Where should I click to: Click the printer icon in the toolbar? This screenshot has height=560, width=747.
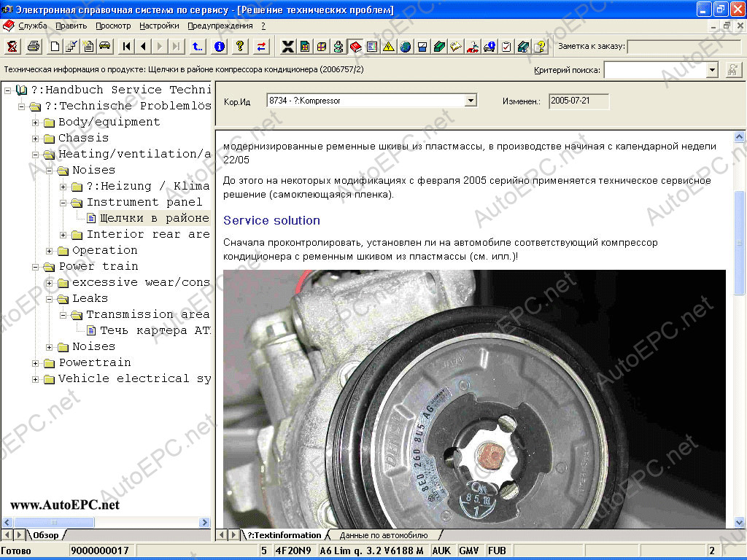[x=34, y=47]
